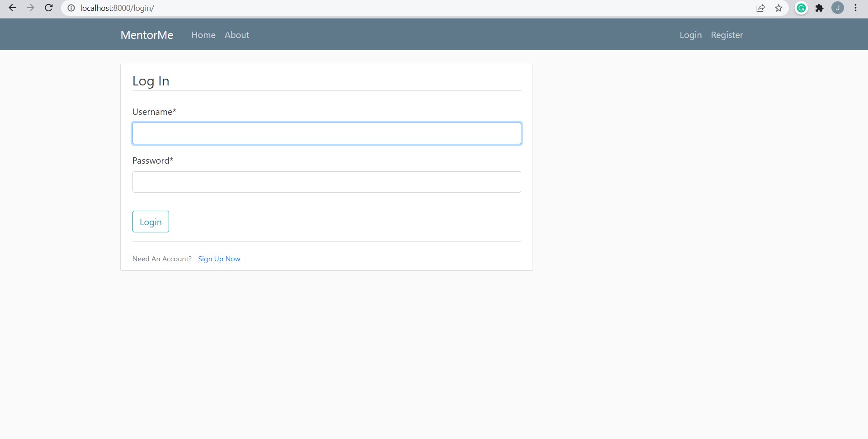Open the browser extensions puzzle icon
Viewport: 868px width, 439px height.
point(820,8)
